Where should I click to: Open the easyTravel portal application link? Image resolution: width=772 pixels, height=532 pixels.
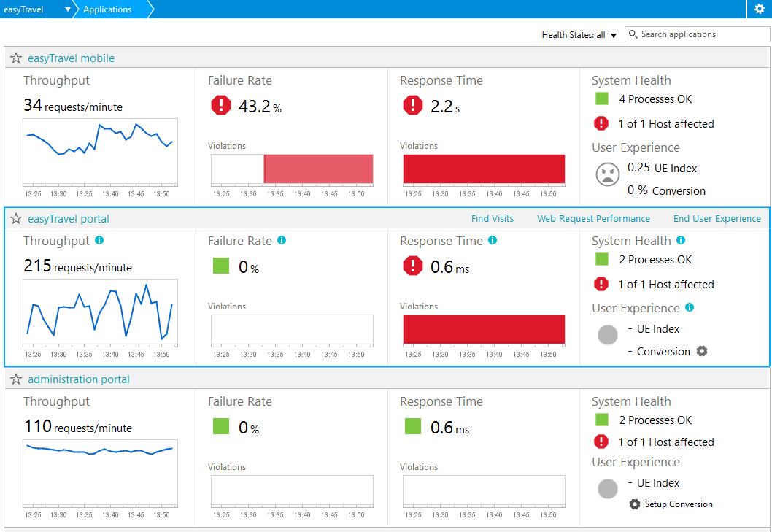[x=69, y=219]
